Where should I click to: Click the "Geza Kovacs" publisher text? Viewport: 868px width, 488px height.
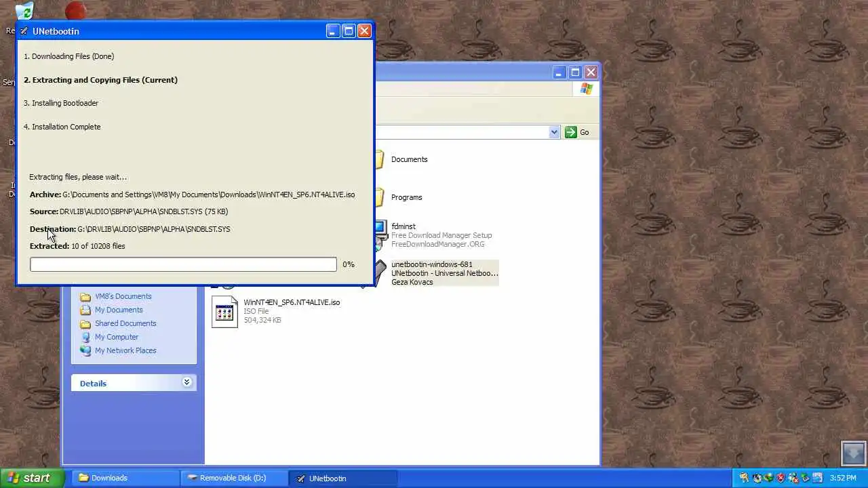[412, 282]
